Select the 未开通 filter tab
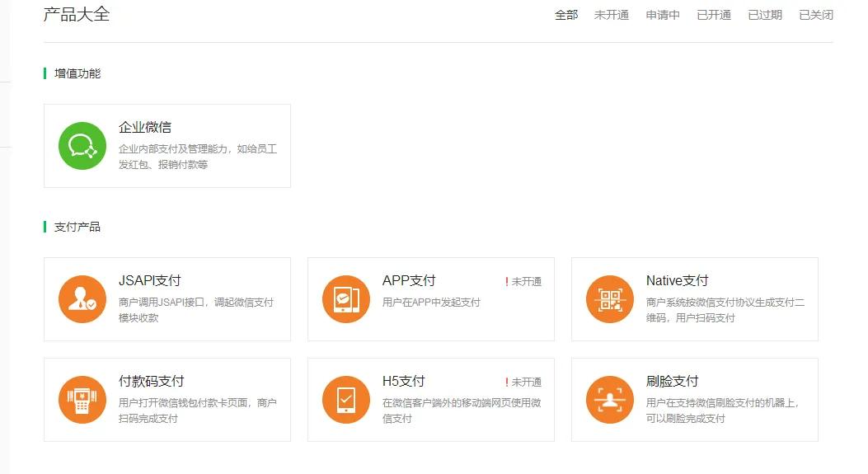This screenshot has width=868, height=474. point(612,15)
